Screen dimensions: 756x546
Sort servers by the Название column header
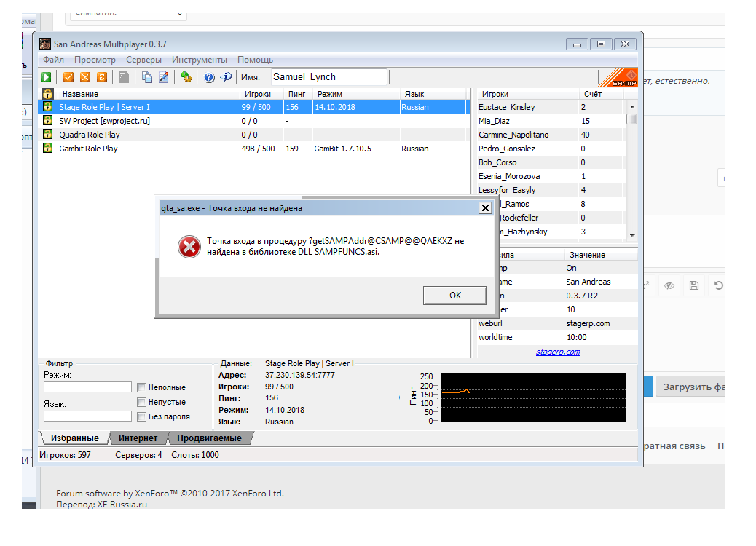[149, 94]
